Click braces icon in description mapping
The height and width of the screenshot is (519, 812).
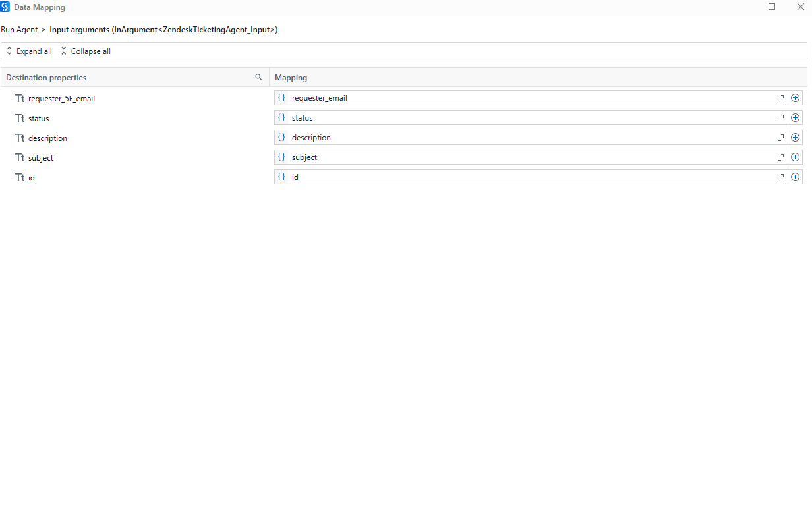point(281,138)
